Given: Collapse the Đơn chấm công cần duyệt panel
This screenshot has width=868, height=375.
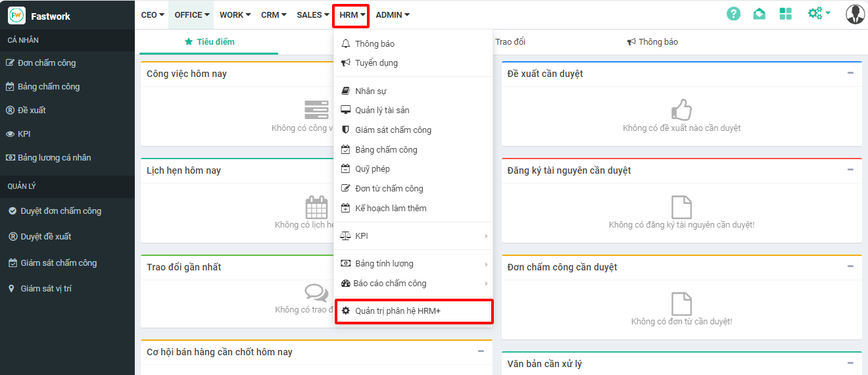Looking at the screenshot, I should (850, 266).
